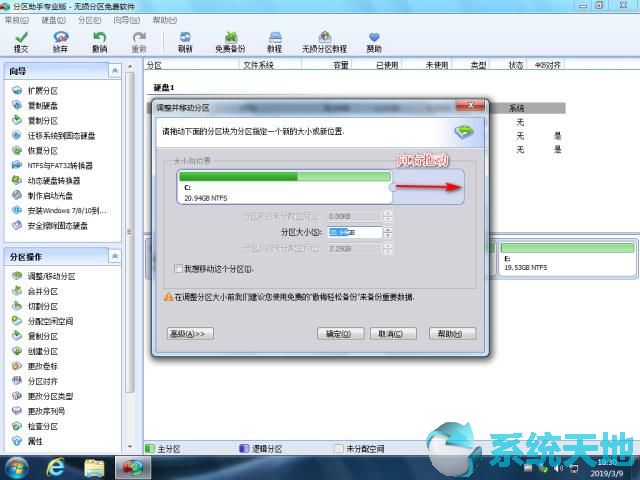Viewport: 640px width, 480px height.
Task: Click the C: partition bar's right resize handle
Action: point(392,187)
